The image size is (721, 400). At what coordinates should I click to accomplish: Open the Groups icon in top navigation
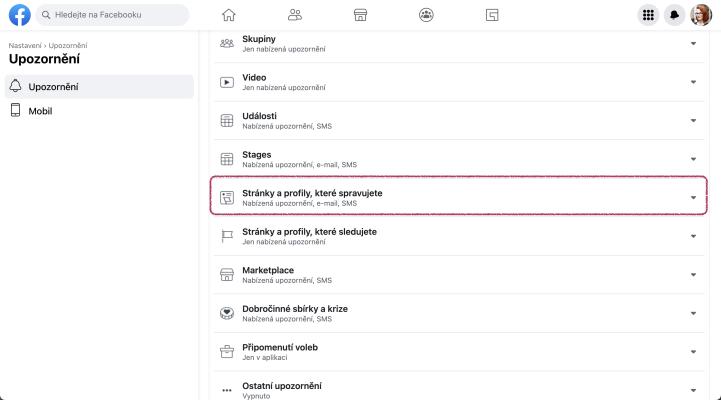(x=426, y=15)
